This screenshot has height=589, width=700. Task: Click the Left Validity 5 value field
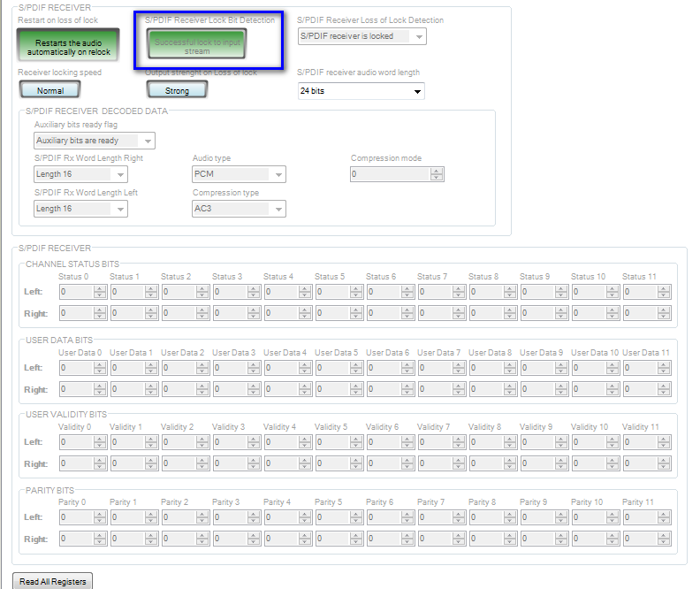pyautogui.click(x=333, y=442)
